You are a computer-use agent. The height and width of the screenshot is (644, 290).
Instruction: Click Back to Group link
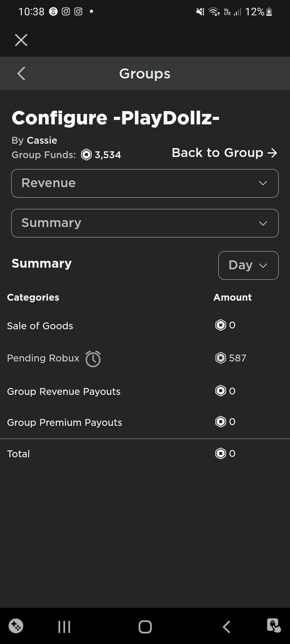[x=224, y=153]
